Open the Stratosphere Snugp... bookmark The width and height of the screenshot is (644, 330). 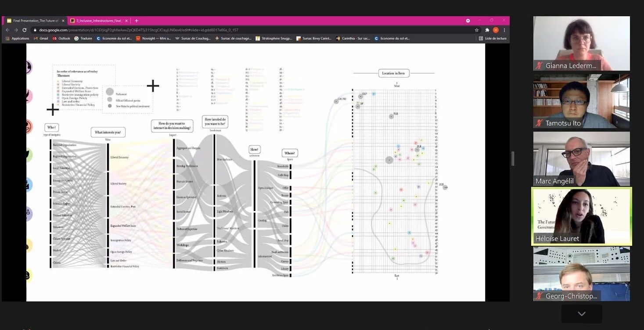tap(273, 39)
